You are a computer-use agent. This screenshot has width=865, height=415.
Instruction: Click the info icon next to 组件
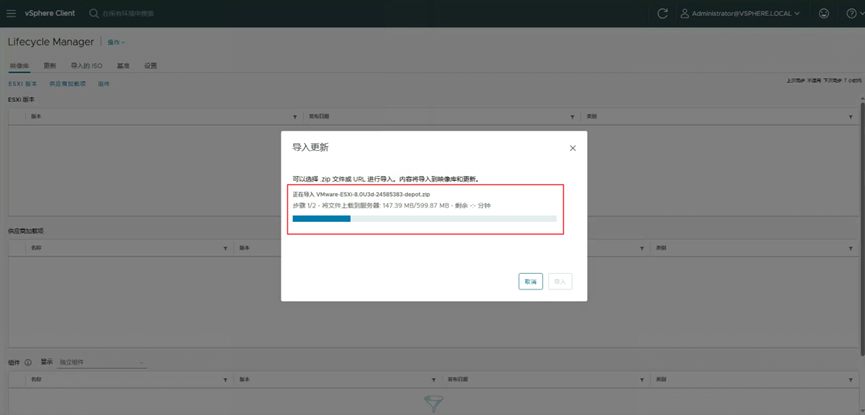pyautogui.click(x=28, y=363)
